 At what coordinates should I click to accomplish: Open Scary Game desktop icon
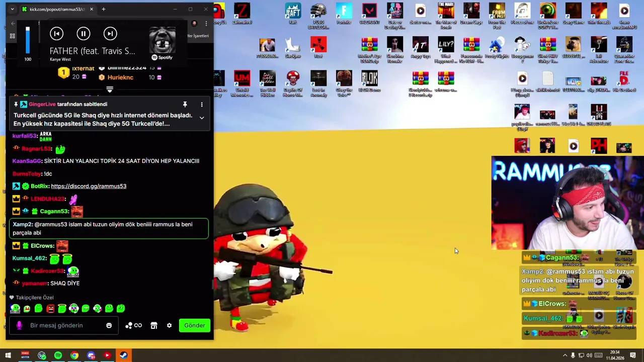573,14
